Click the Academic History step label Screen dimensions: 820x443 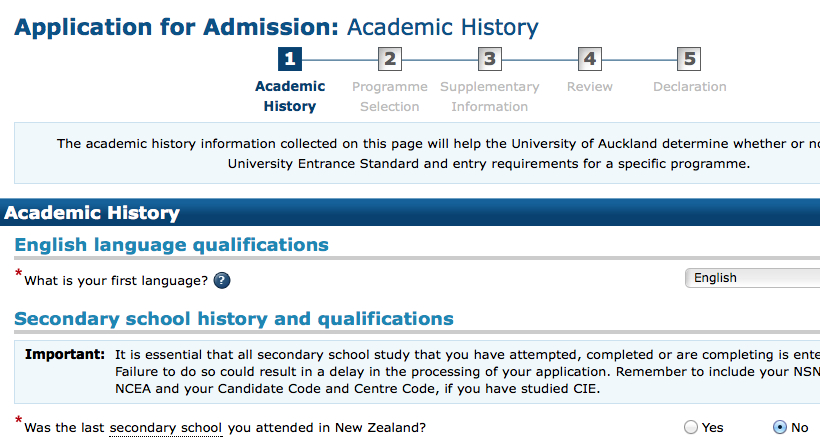point(290,96)
